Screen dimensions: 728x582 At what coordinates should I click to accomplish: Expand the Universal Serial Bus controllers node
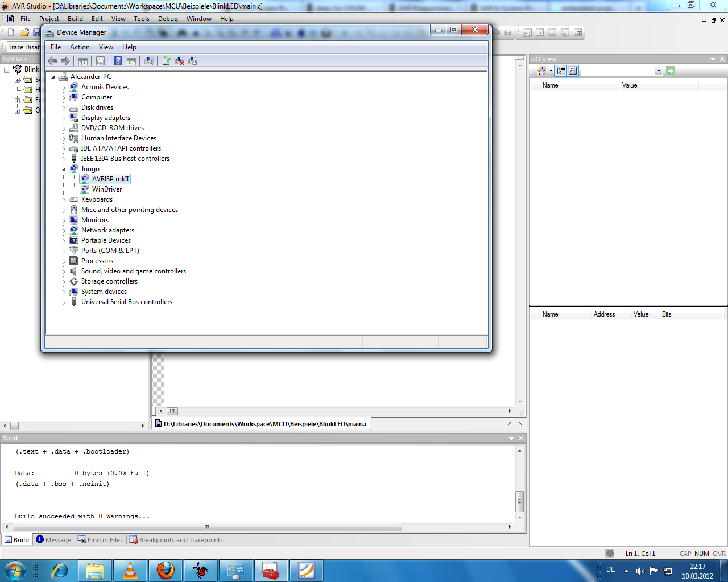point(64,302)
